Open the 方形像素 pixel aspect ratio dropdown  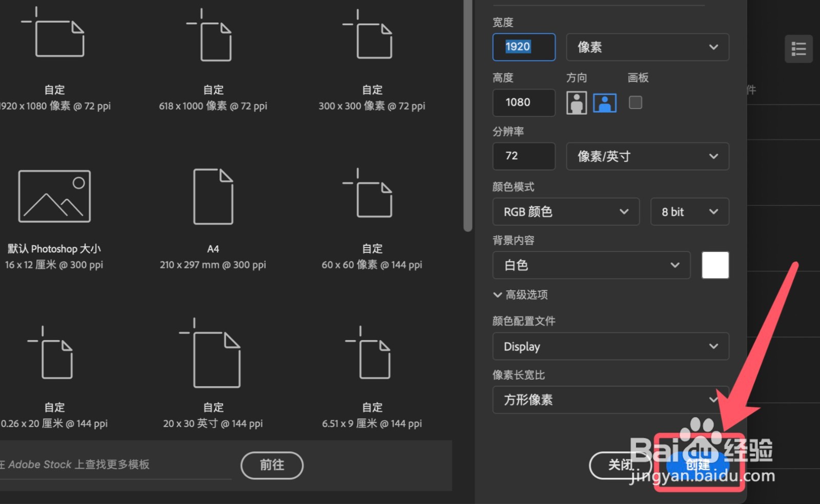click(x=610, y=400)
